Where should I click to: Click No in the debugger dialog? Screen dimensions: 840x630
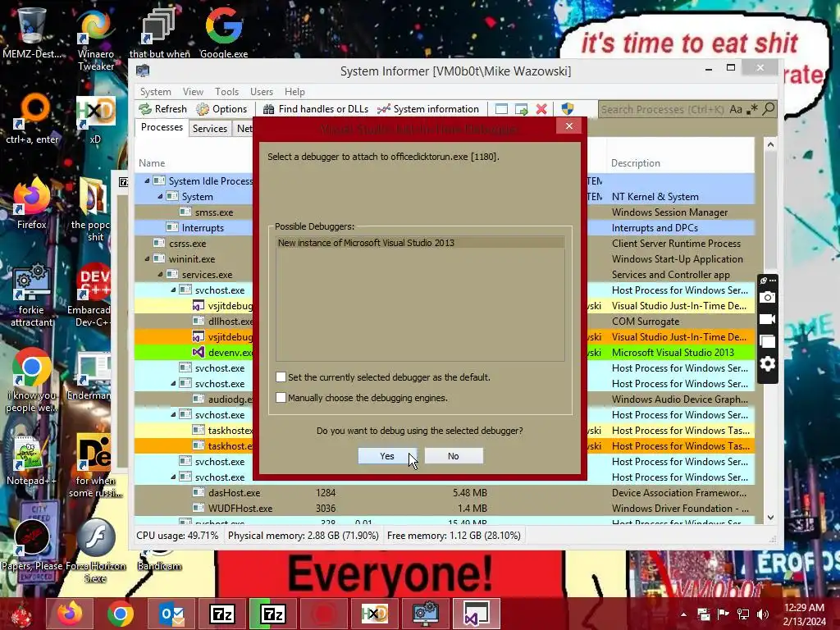point(454,456)
